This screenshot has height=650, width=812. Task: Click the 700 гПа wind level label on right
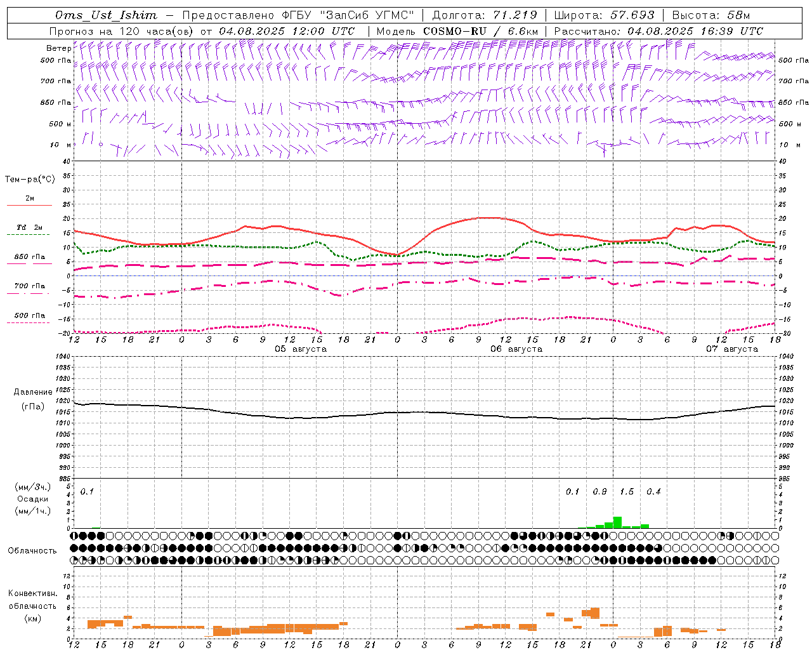tap(794, 81)
